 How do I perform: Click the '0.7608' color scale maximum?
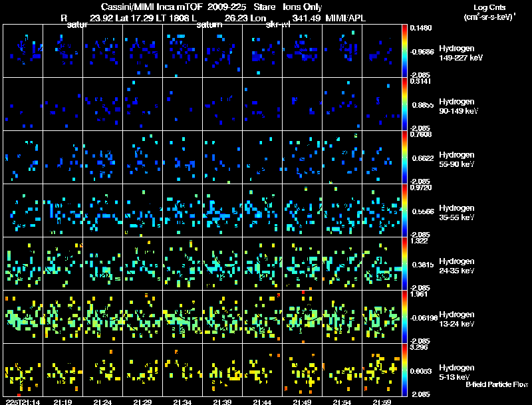point(421,134)
